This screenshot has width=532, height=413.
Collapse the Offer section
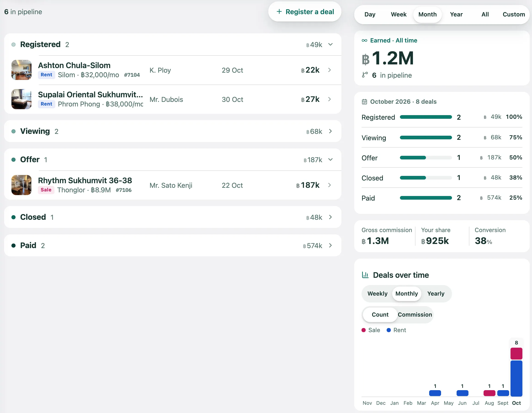(x=330, y=160)
